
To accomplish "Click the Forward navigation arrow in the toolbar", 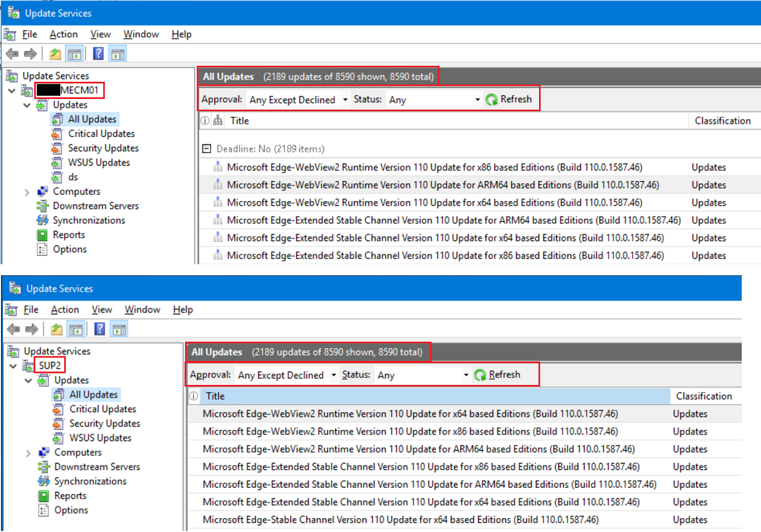I will [x=30, y=54].
